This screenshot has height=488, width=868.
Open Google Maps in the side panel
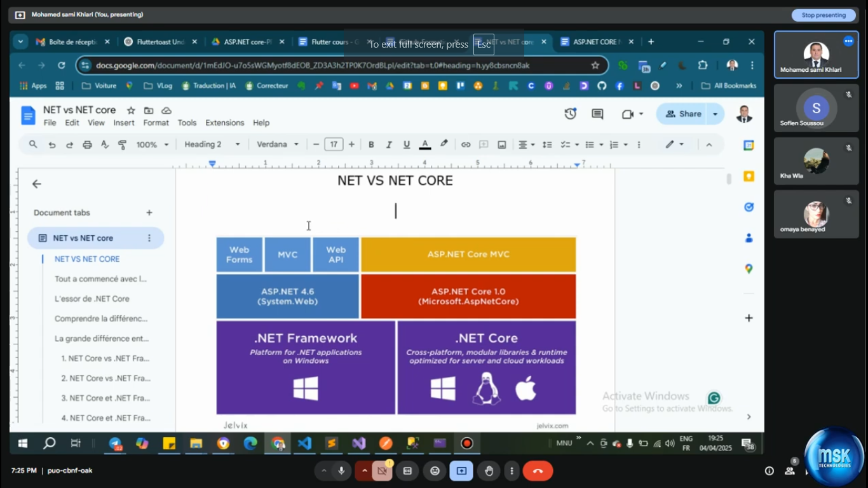[x=749, y=269]
